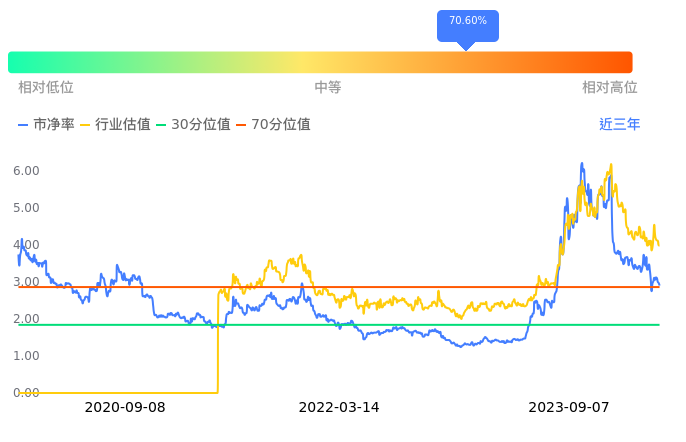Image resolution: width=686 pixels, height=442 pixels.
Task: Click the 中等 label under the bar
Action: [x=328, y=88]
